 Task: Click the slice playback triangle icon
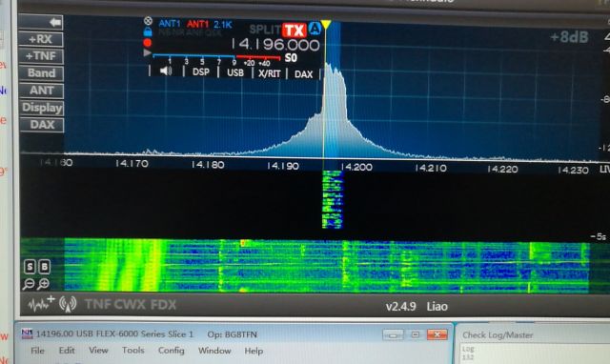[x=147, y=52]
